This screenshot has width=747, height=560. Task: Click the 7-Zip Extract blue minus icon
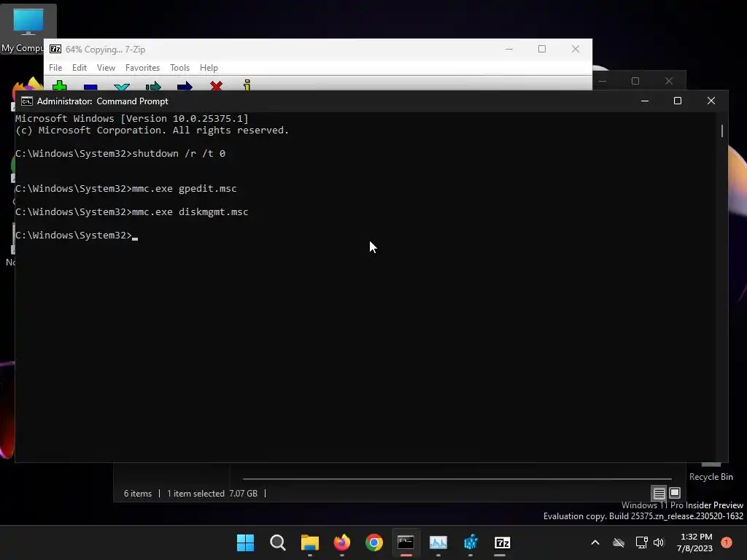pyautogui.click(x=90, y=87)
